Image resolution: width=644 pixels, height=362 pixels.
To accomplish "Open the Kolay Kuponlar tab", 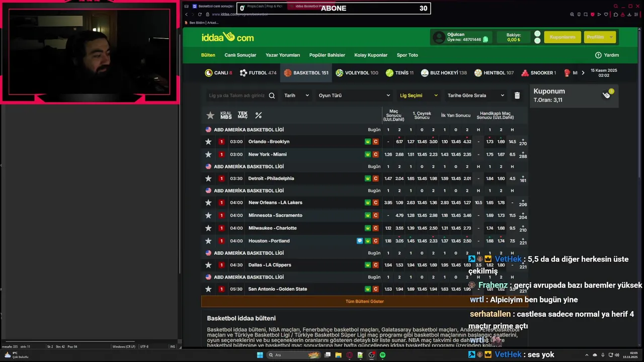I will 371,55.
